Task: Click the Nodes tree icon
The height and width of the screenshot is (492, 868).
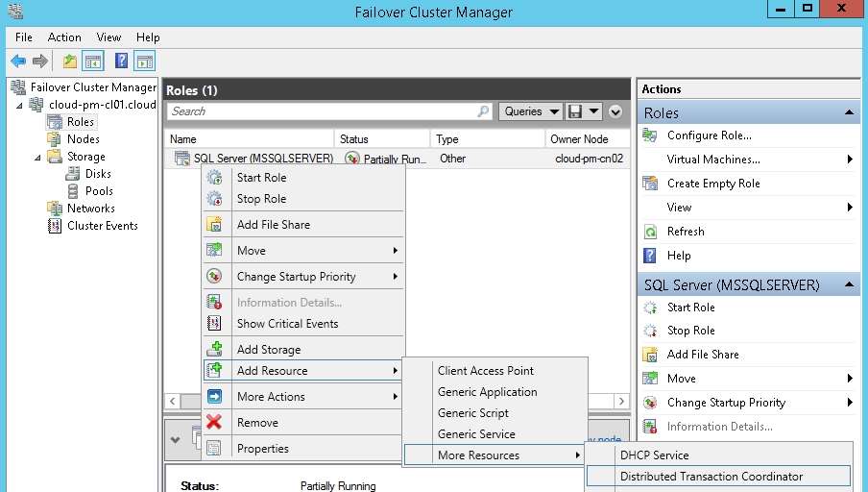Action: click(54, 139)
